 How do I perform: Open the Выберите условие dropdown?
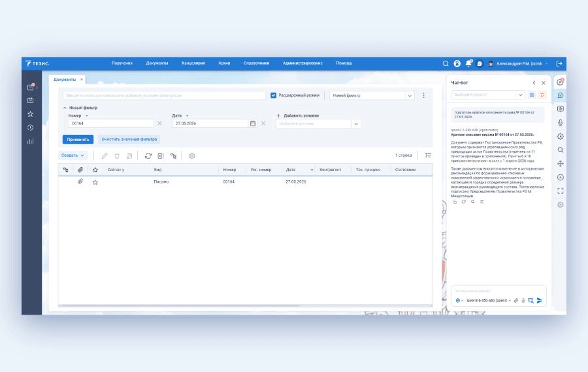pos(356,123)
